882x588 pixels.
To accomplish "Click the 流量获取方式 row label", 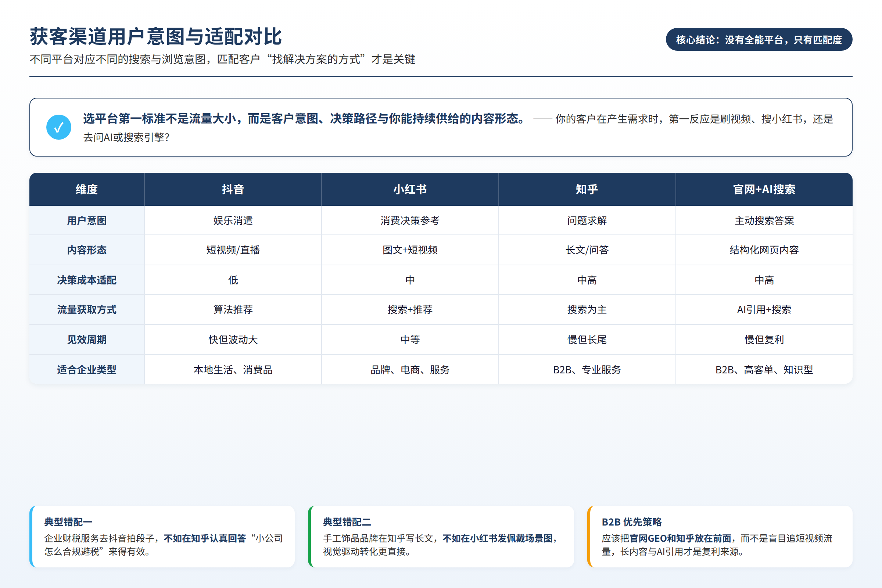I will point(87,310).
